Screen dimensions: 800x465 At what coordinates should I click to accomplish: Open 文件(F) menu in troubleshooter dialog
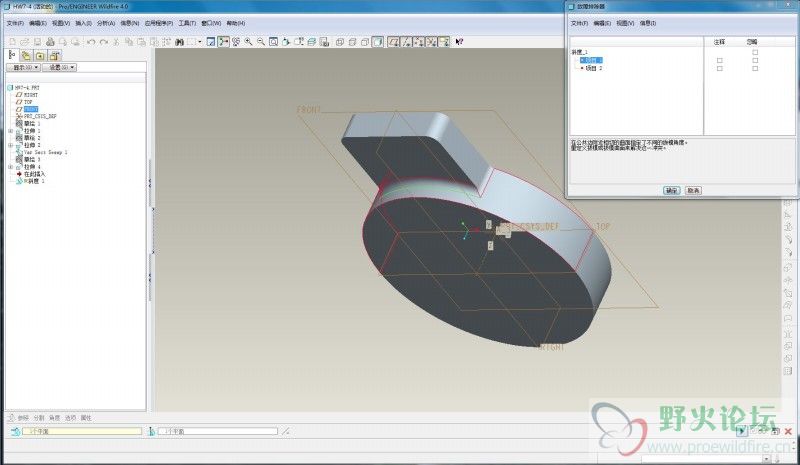point(579,23)
